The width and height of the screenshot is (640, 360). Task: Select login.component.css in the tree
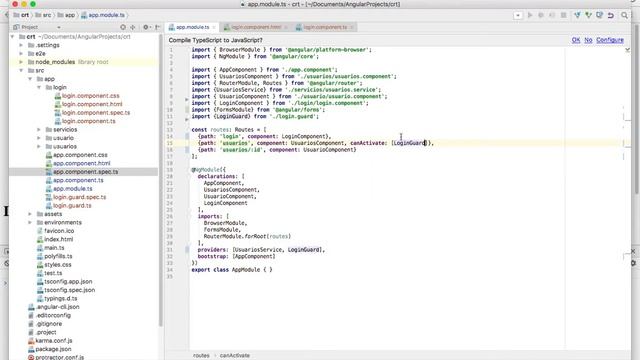91,96
